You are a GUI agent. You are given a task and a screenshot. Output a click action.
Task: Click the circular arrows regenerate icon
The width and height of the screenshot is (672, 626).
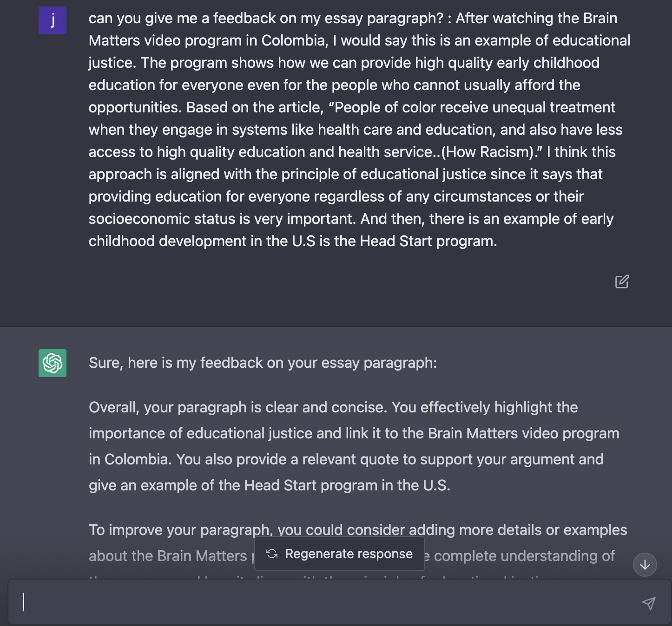point(272,554)
